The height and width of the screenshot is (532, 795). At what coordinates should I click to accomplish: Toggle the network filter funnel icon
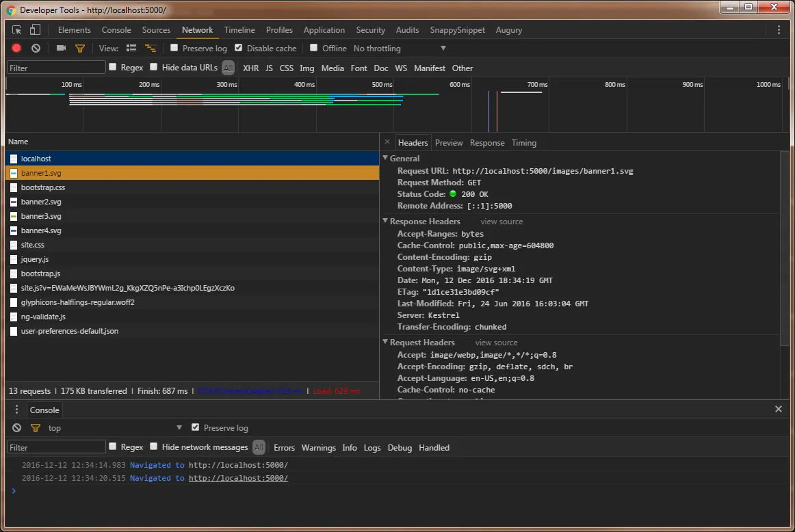(80, 49)
